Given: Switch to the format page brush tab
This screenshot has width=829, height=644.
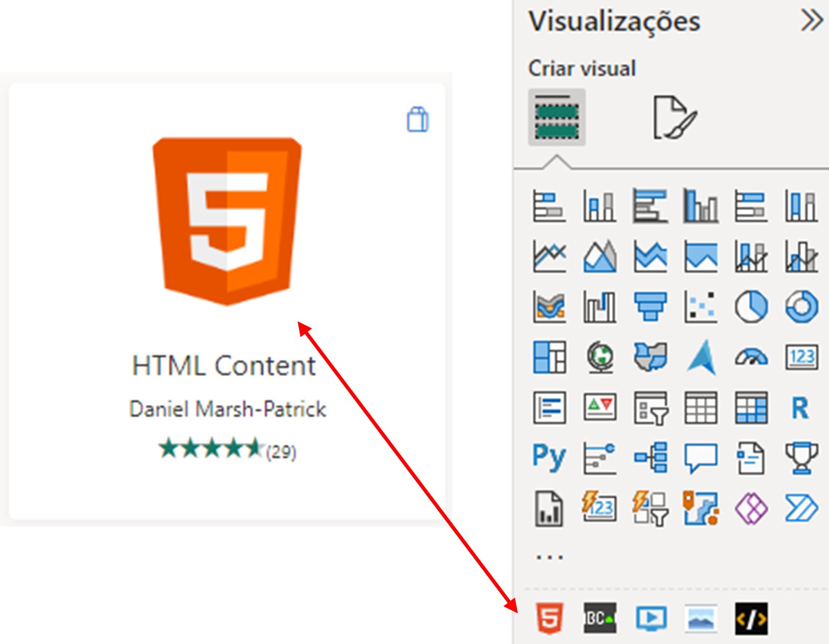Looking at the screenshot, I should point(674,117).
